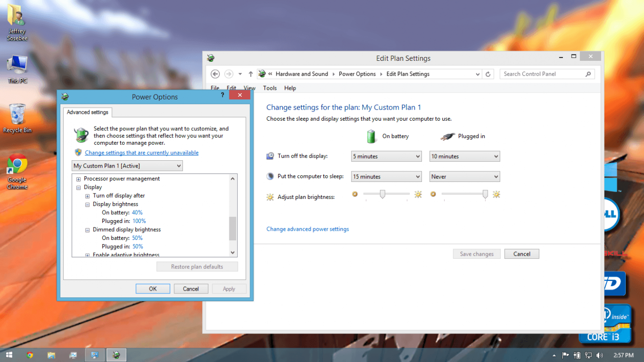Click the On battery brightness slider thumb

(382, 194)
